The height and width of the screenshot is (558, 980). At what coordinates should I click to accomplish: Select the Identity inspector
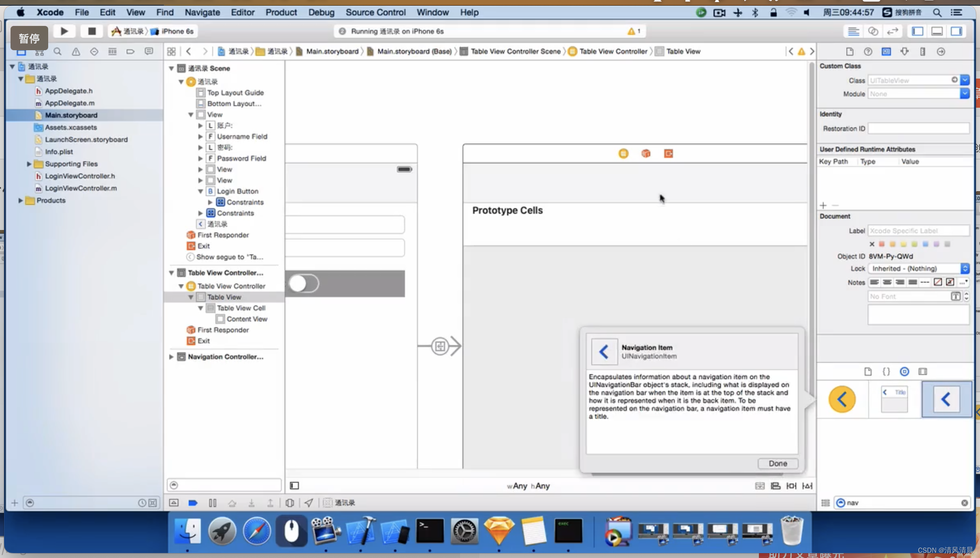pos(886,51)
